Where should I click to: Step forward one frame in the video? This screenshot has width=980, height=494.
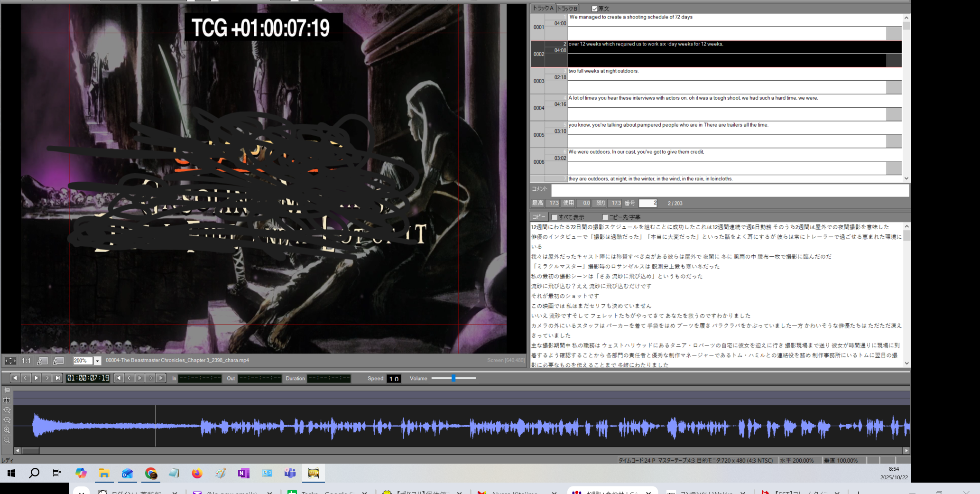point(46,378)
